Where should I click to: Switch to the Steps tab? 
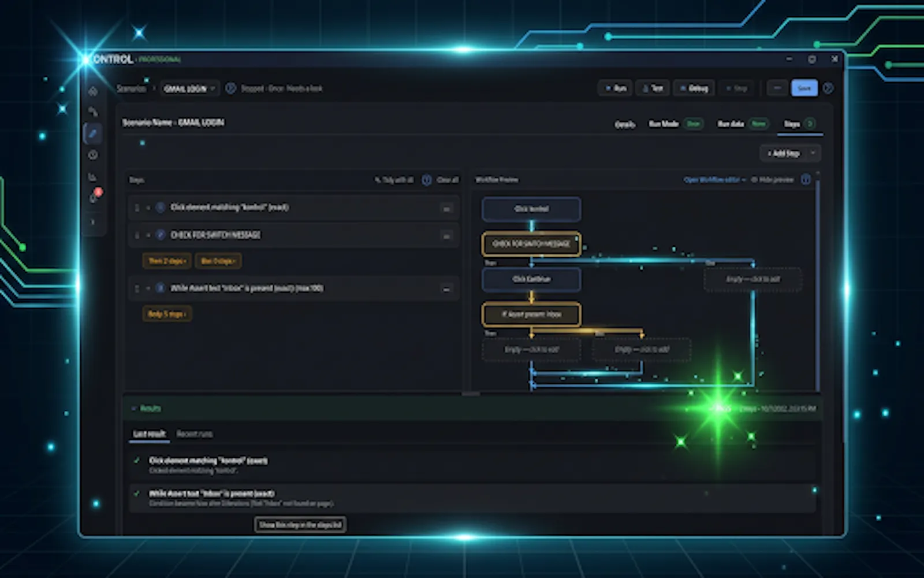(x=799, y=124)
